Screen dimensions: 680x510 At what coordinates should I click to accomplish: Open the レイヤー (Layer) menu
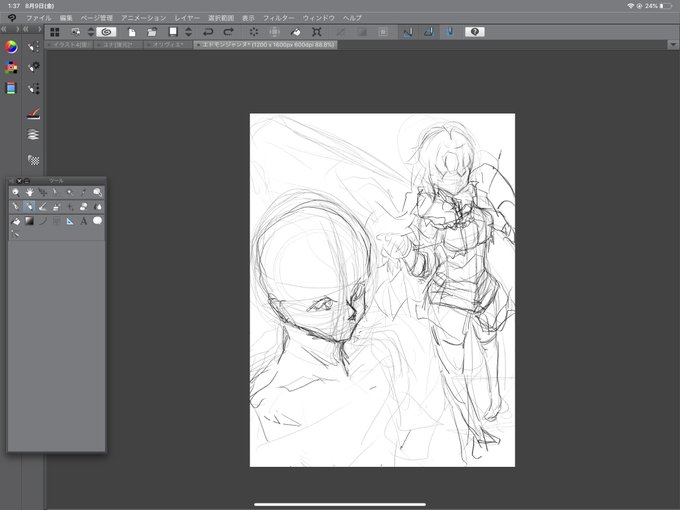(x=187, y=18)
